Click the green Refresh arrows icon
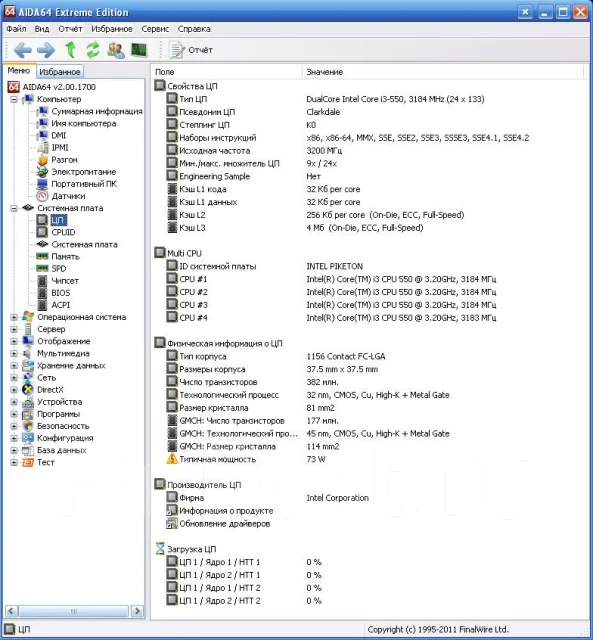This screenshot has width=593, height=640. [93, 50]
